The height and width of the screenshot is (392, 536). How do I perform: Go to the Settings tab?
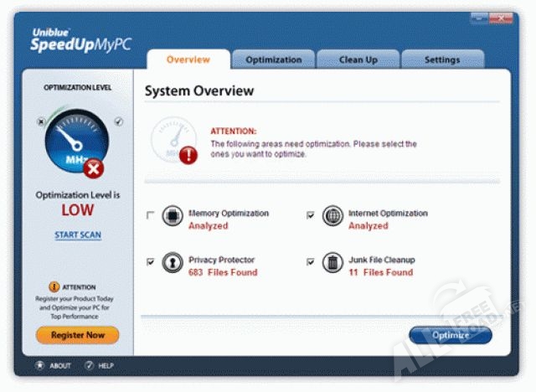442,59
